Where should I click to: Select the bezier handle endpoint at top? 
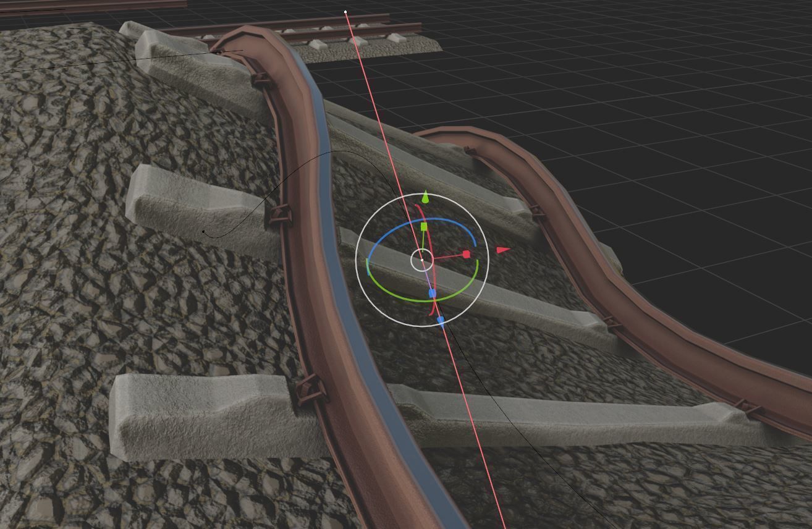tap(345, 12)
